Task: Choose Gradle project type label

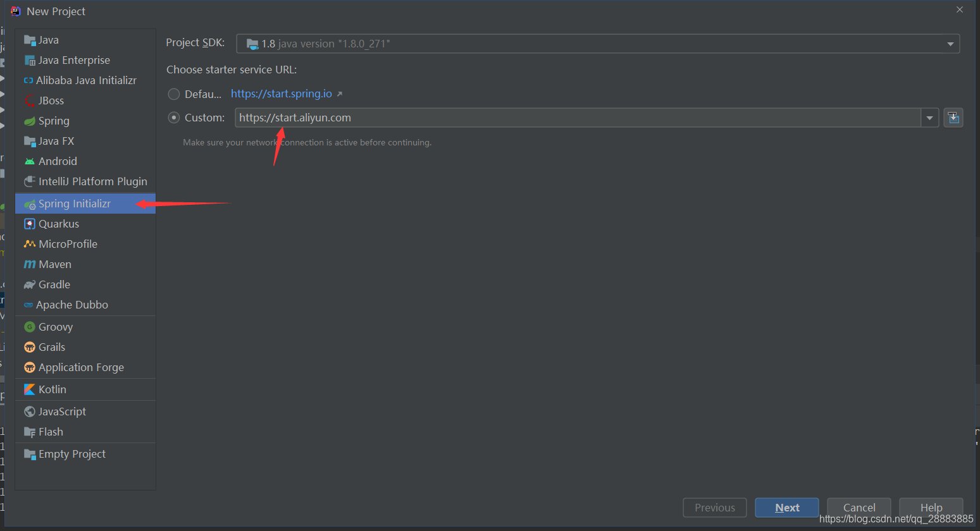Action: click(x=54, y=284)
